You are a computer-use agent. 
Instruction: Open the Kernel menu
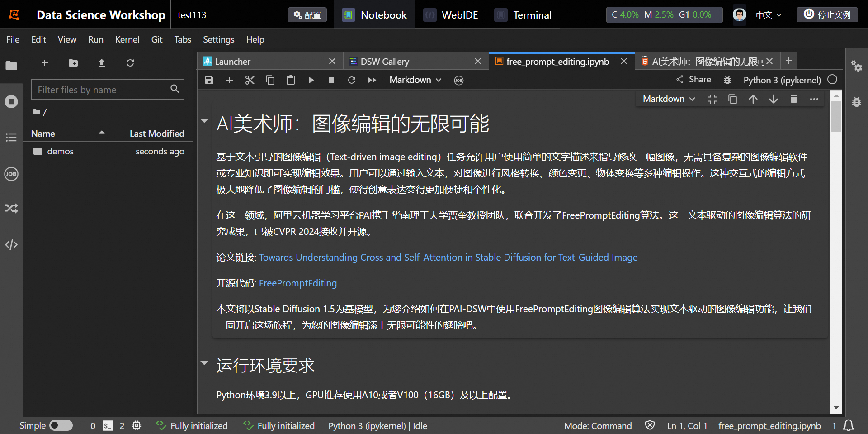[127, 39]
